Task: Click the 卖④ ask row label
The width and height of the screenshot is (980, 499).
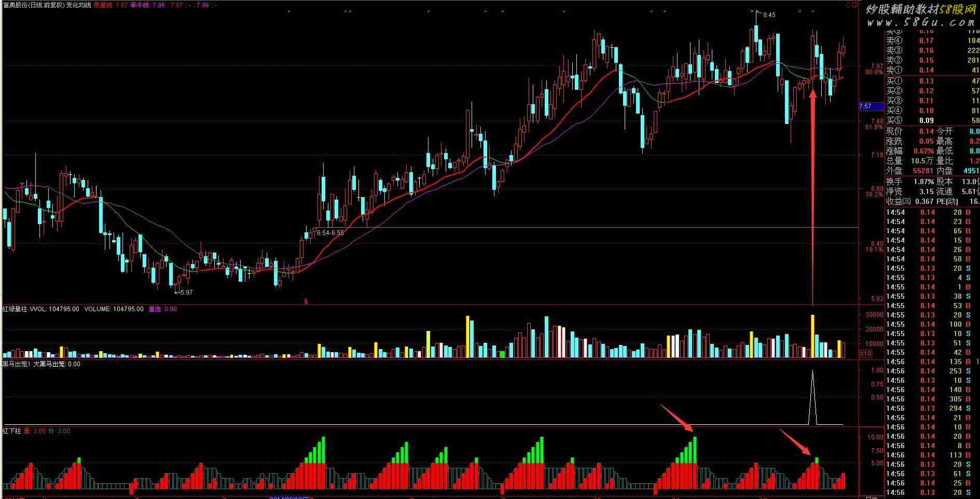Action: click(x=894, y=40)
